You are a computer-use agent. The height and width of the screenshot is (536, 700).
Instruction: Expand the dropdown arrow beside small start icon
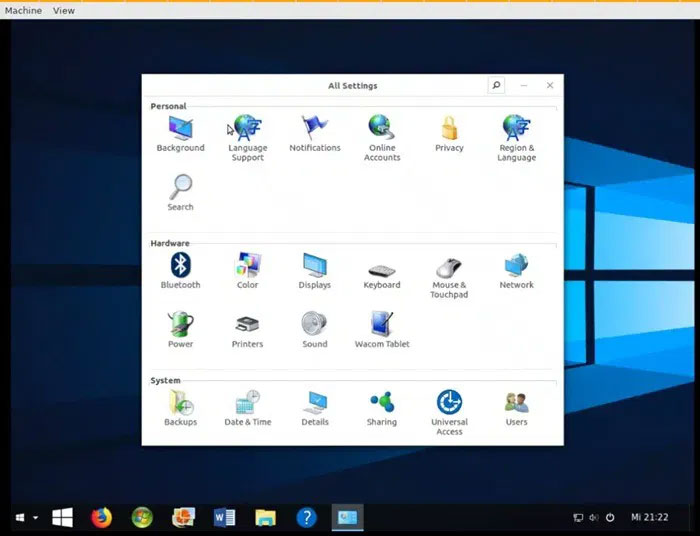click(x=36, y=518)
